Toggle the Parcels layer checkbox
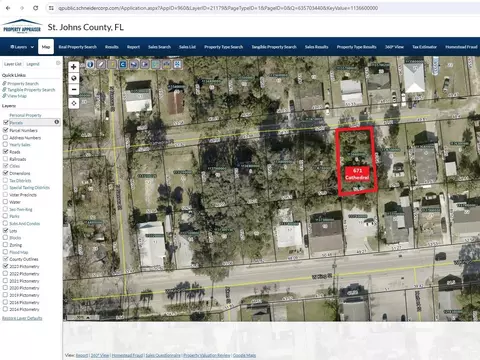 click(5, 122)
